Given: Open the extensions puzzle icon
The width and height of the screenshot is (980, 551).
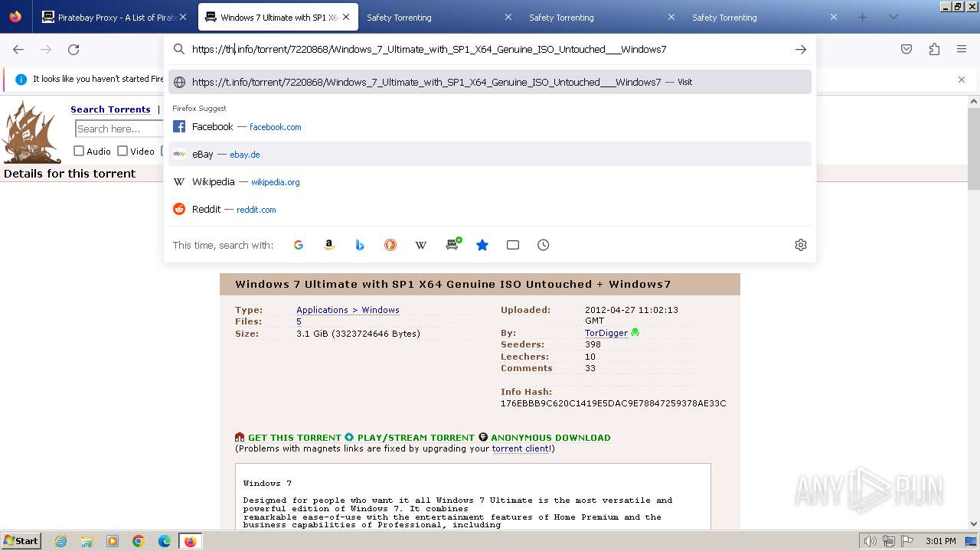Looking at the screenshot, I should tap(934, 49).
